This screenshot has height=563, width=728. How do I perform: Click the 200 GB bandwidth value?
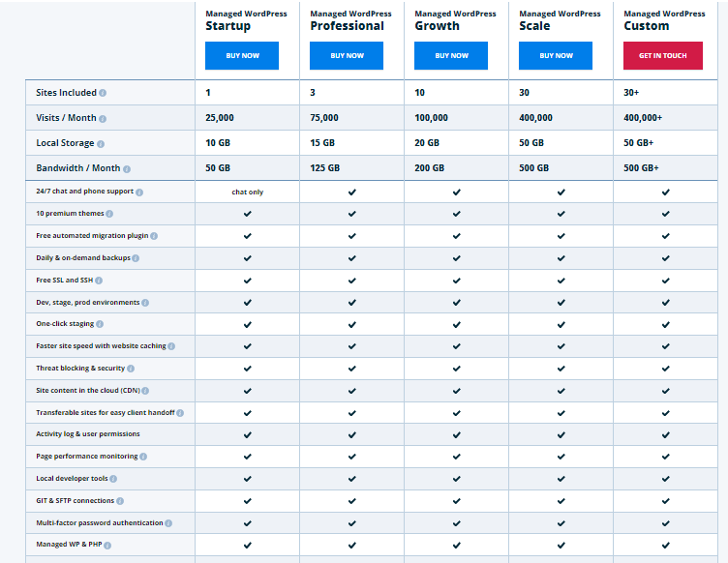pos(429,168)
